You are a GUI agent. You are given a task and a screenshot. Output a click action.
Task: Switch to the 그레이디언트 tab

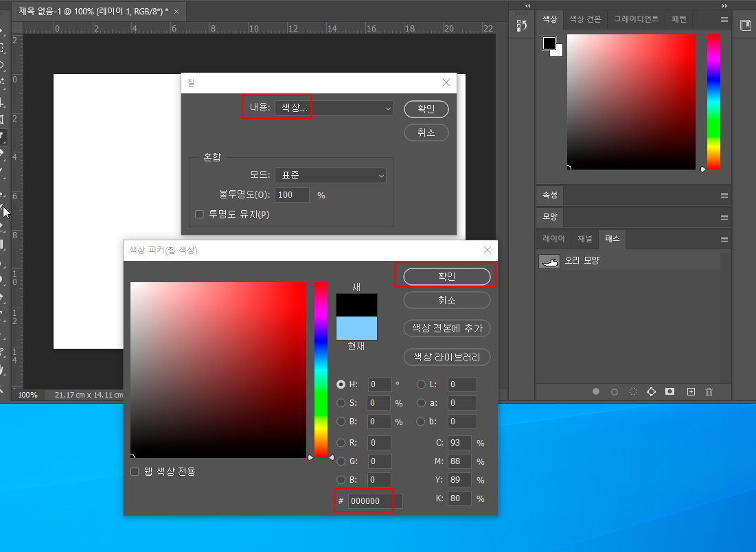click(636, 19)
